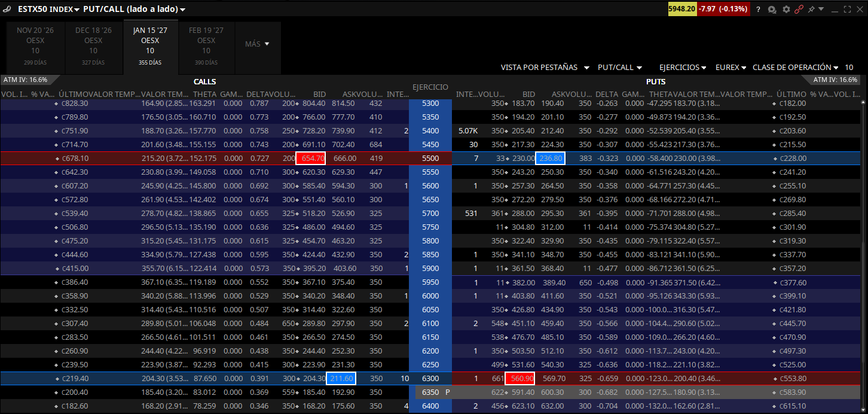The image size is (868, 414).
Task: Open the arrow menu next to the pin icon
Action: pos(821,10)
